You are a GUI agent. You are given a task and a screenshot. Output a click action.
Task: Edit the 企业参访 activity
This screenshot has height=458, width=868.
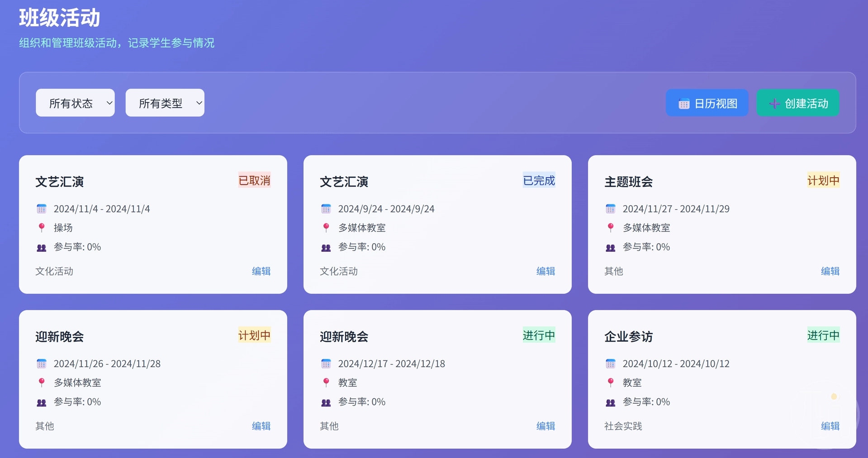coord(830,426)
